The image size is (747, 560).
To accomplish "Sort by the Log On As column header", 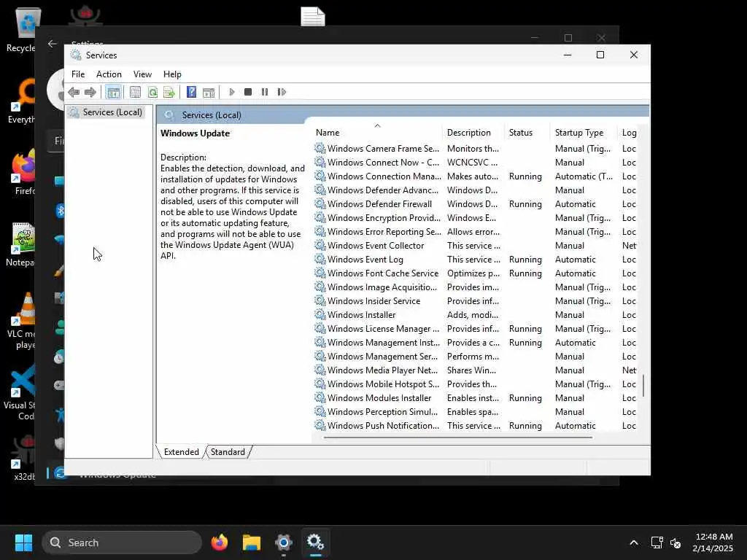I will point(629,133).
